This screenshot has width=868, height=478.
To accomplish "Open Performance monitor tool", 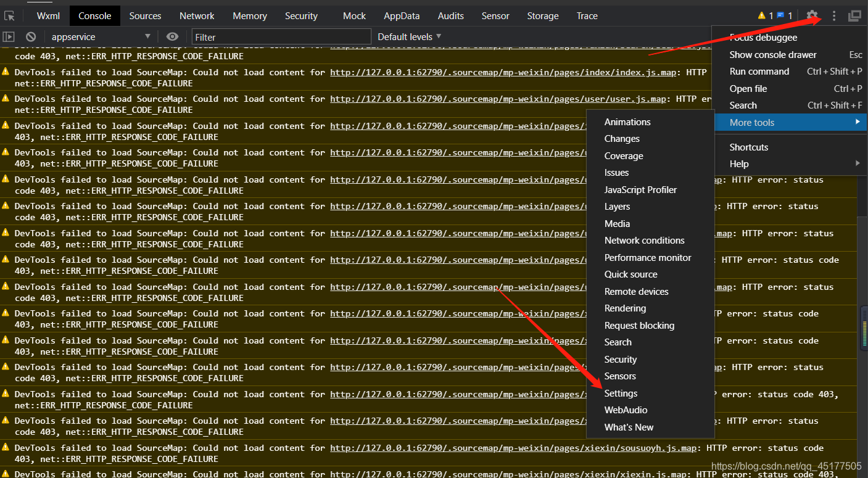I will pos(650,258).
